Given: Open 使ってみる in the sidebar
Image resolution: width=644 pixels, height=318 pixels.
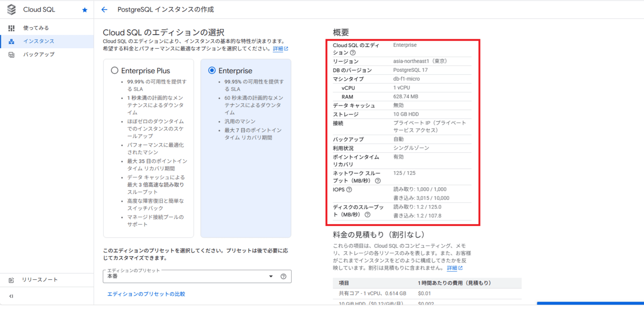Looking at the screenshot, I should pos(36,28).
